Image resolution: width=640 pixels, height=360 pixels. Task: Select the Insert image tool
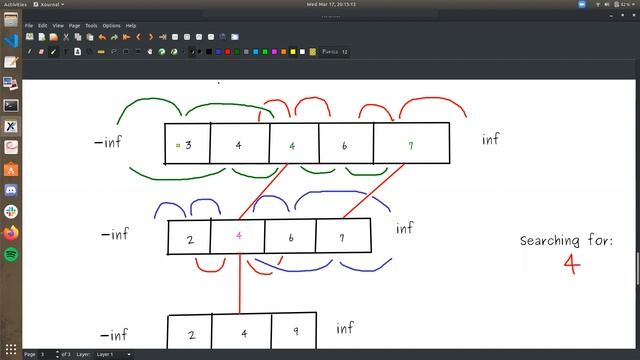click(x=77, y=52)
